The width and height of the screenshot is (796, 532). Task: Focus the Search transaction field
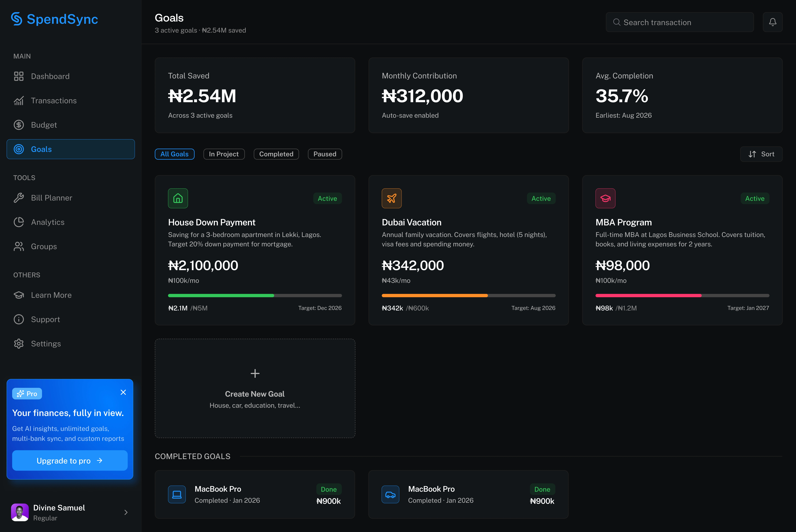tap(680, 22)
